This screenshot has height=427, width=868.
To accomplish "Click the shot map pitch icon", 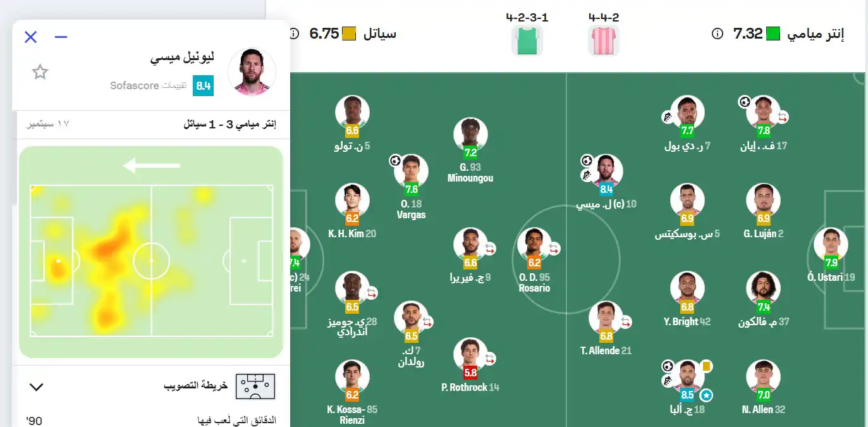I will 255,387.
